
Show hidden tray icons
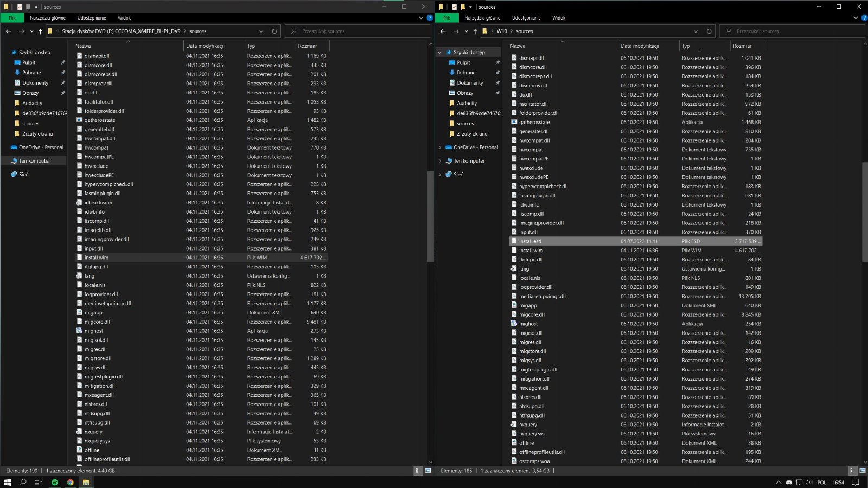(778, 482)
